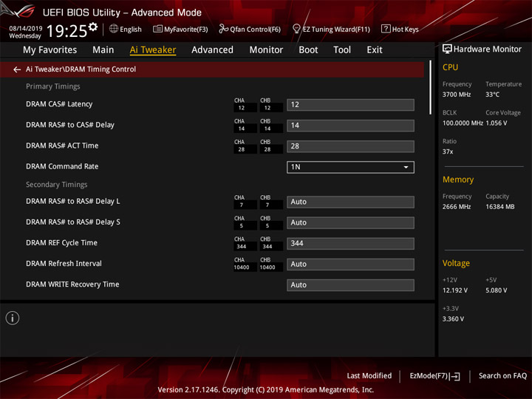Viewport: 532px width, 399px height.
Task: Click the globe language icon
Action: pyautogui.click(x=114, y=29)
